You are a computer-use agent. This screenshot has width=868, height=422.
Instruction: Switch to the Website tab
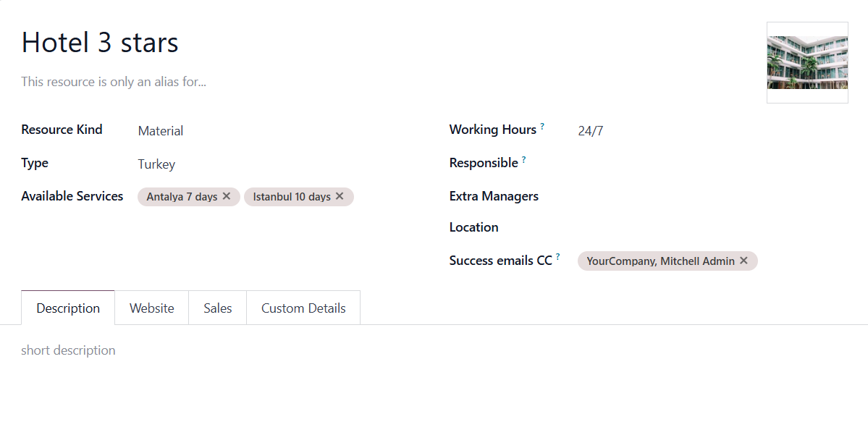pyautogui.click(x=152, y=308)
